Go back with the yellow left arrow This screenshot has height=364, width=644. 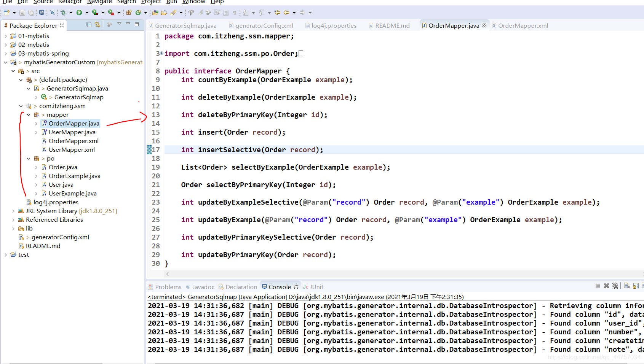pos(286,13)
